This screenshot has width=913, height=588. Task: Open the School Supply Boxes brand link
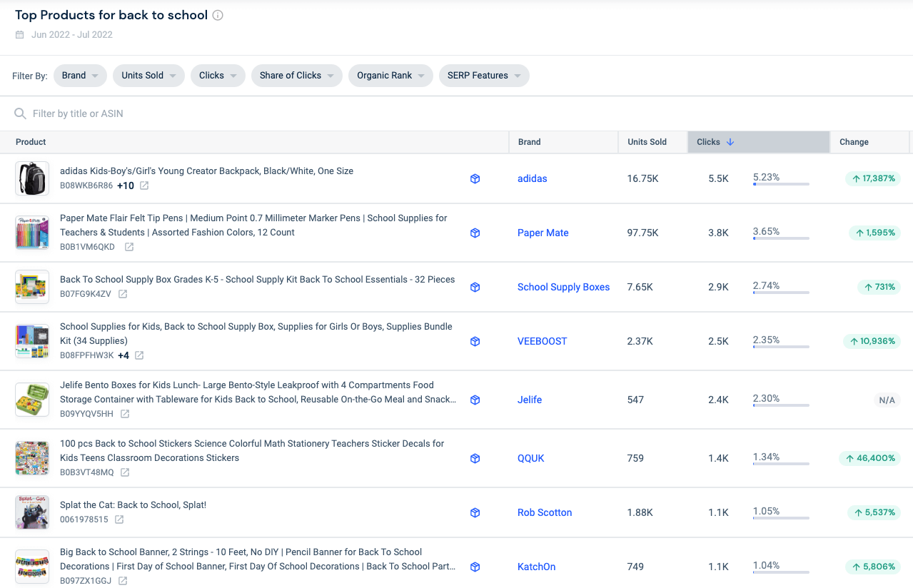[x=564, y=287]
